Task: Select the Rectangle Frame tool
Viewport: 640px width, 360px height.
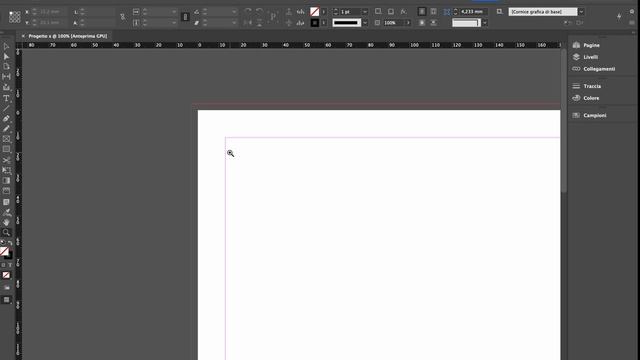Action: point(6,139)
